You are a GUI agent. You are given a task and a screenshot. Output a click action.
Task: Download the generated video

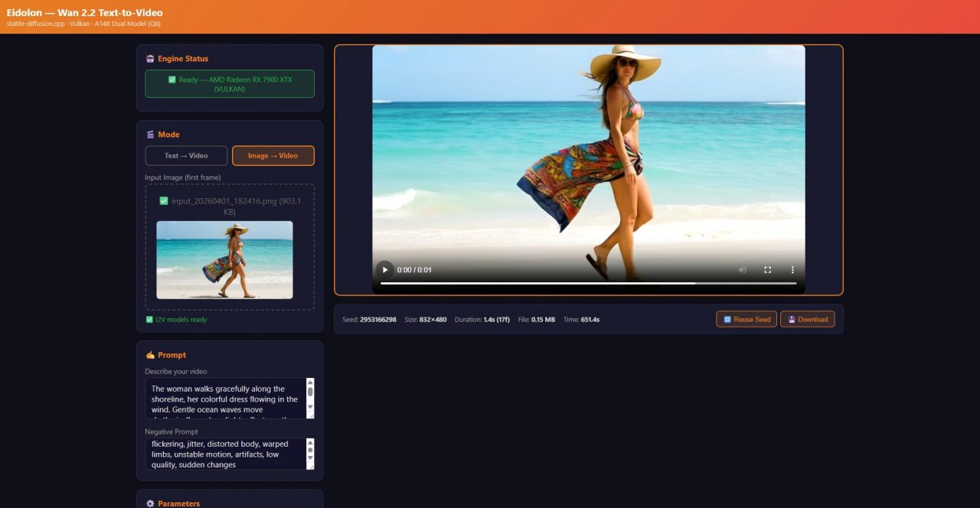click(x=808, y=319)
